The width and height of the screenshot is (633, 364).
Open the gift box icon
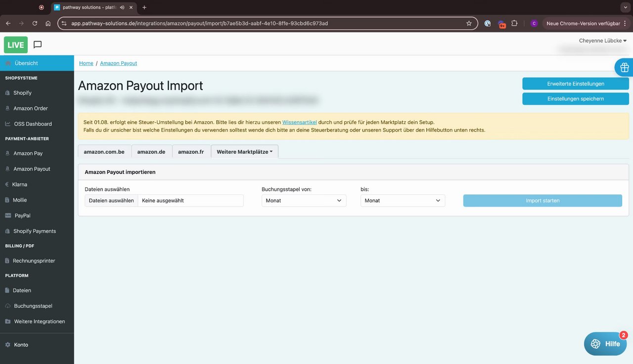[x=624, y=67]
